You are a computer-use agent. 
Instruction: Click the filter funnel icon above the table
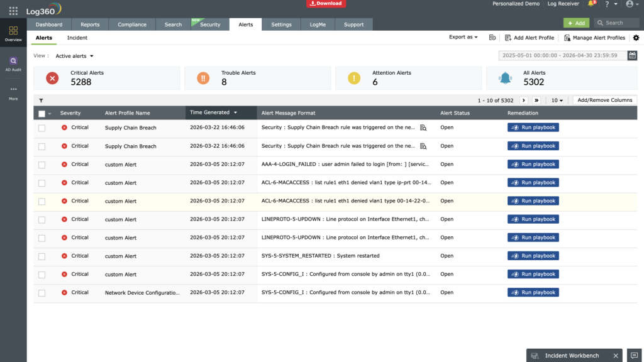[x=41, y=101]
